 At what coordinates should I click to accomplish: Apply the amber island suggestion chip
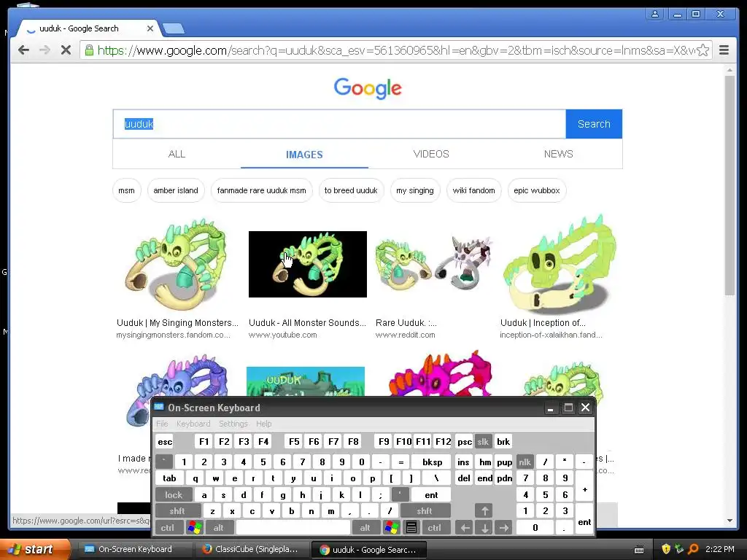(x=176, y=190)
